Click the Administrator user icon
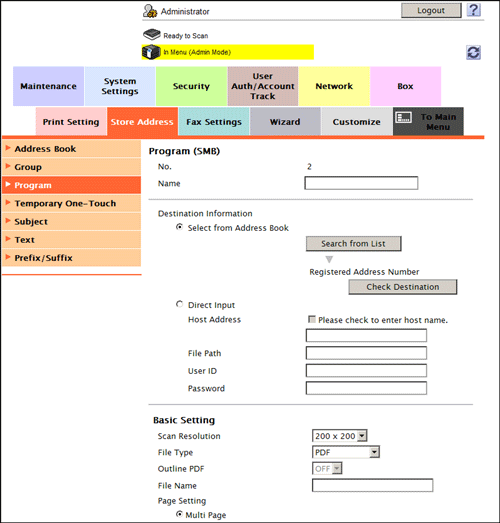Screen dimensions: 500x523 coord(150,11)
